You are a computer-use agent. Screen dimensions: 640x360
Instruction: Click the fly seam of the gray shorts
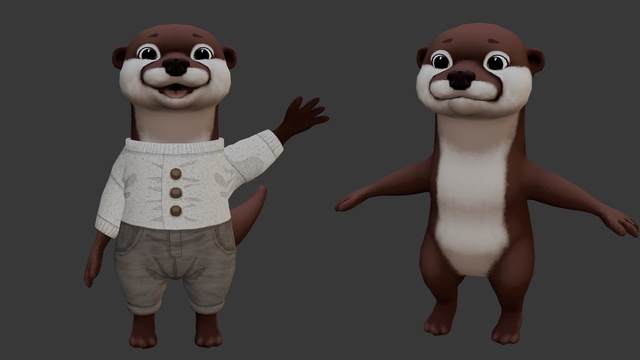point(176,253)
